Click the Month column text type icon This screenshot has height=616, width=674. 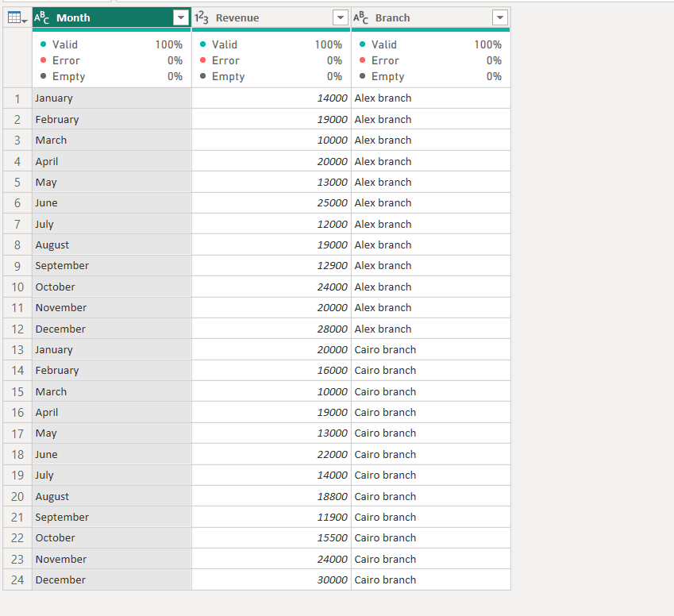click(42, 17)
